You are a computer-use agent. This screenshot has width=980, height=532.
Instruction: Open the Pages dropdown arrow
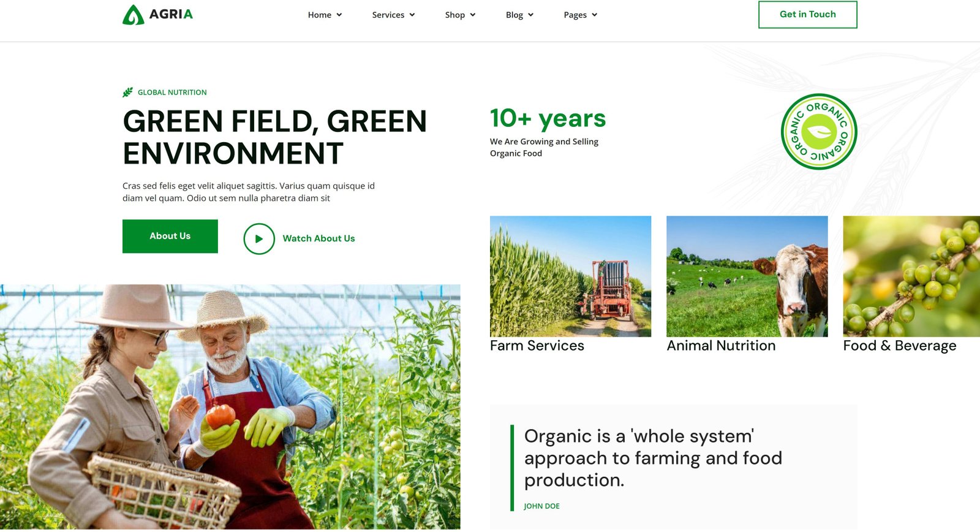tap(595, 15)
